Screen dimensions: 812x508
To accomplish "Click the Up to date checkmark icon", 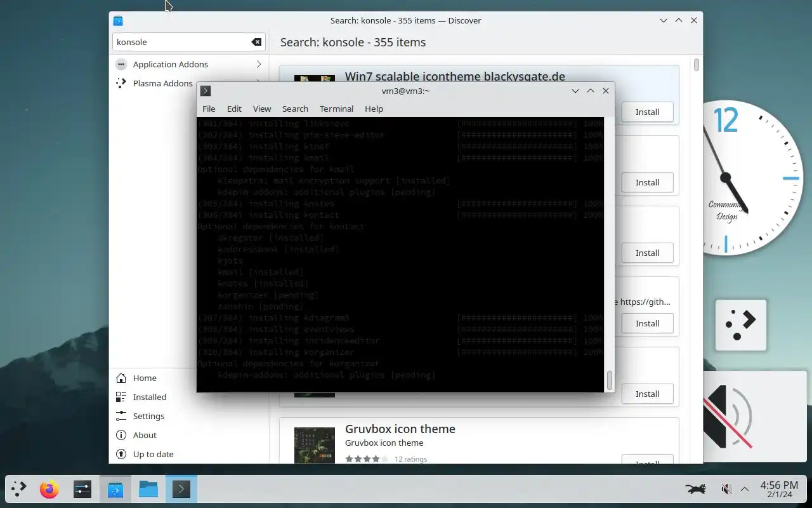I will point(121,454).
